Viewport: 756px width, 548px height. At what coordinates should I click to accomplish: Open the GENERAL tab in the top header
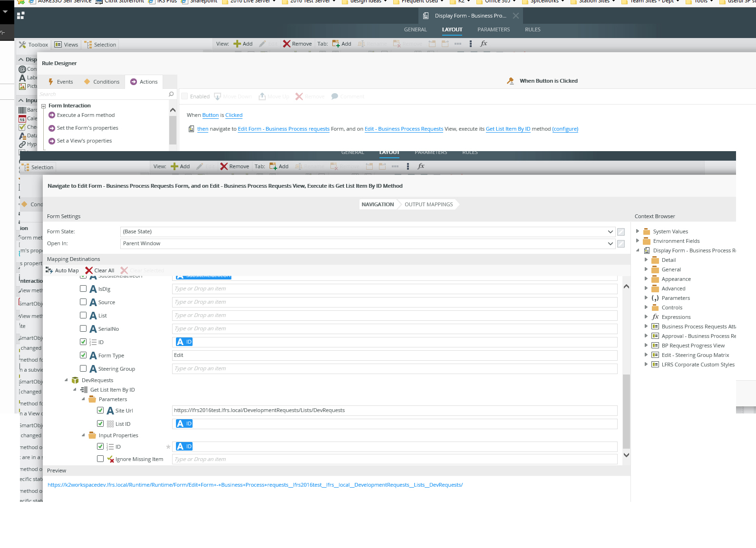(x=415, y=29)
